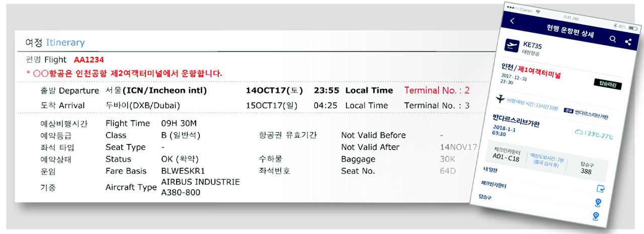Add to my schedule via the edit icon
The width and height of the screenshot is (644, 234).
coord(600,189)
